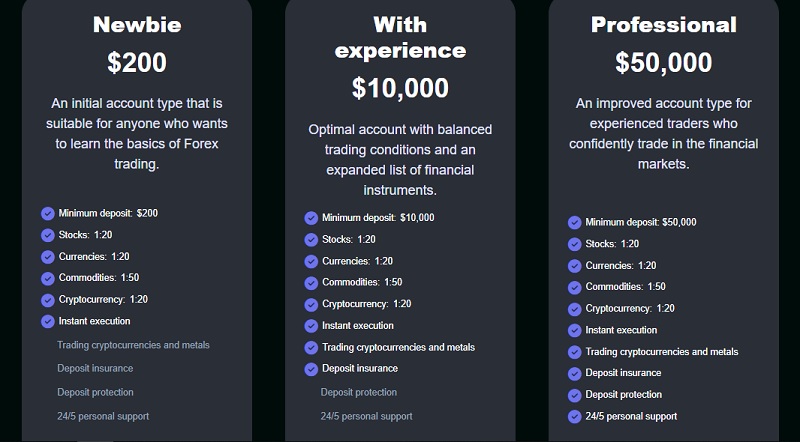Click the checkmark icon next to Newbie Instant execution

click(x=48, y=322)
